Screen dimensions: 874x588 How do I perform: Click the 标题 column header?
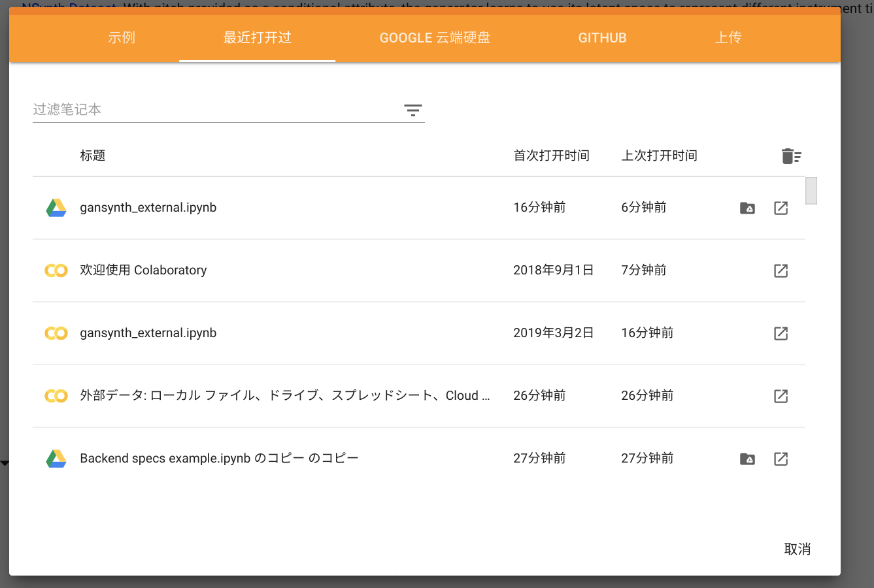point(93,155)
